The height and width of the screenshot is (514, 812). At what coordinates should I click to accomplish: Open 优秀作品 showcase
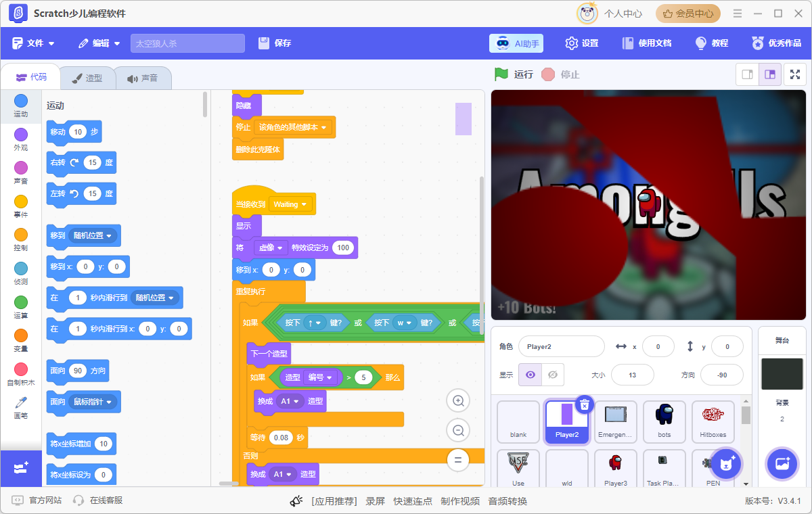click(x=776, y=43)
